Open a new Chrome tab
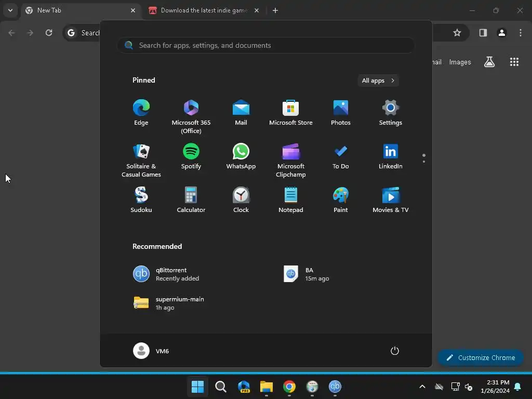This screenshot has width=532, height=399. pos(275,10)
